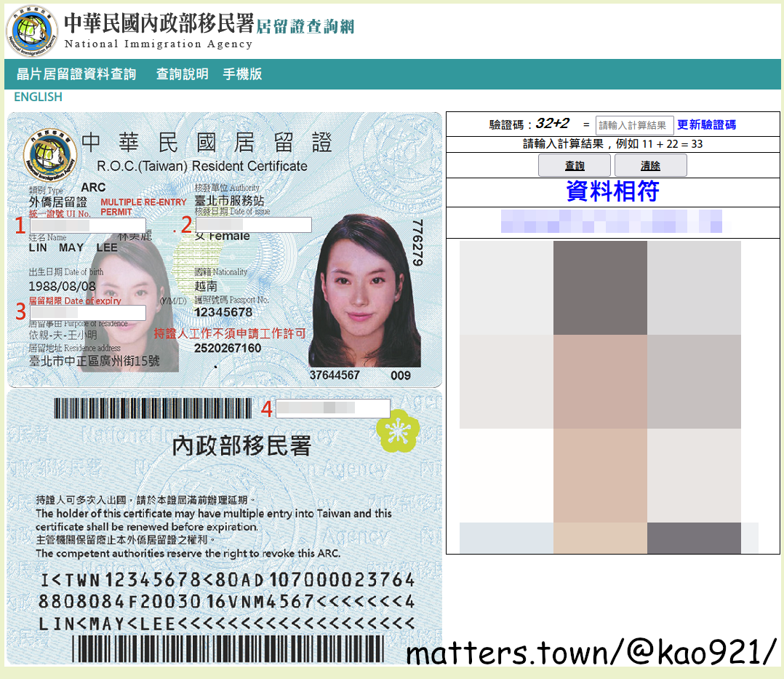Viewport: 784px width, 679px height.
Task: Click the 資料相符 result text
Action: pos(612,191)
